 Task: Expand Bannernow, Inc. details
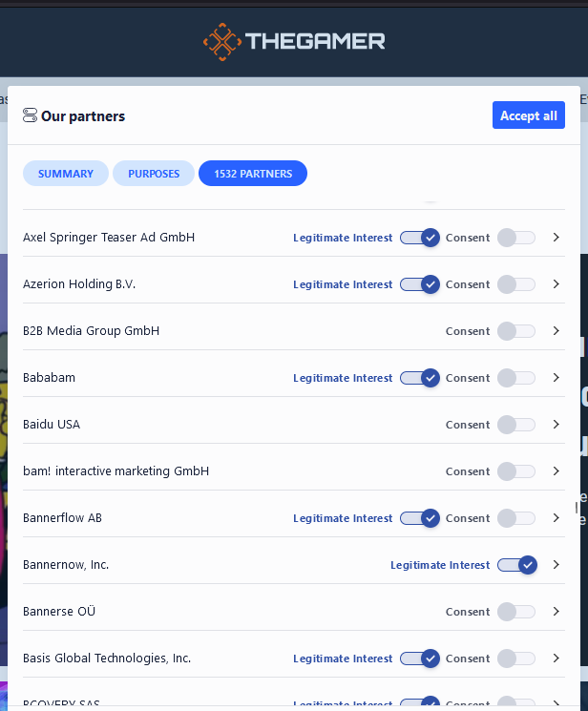tap(556, 565)
